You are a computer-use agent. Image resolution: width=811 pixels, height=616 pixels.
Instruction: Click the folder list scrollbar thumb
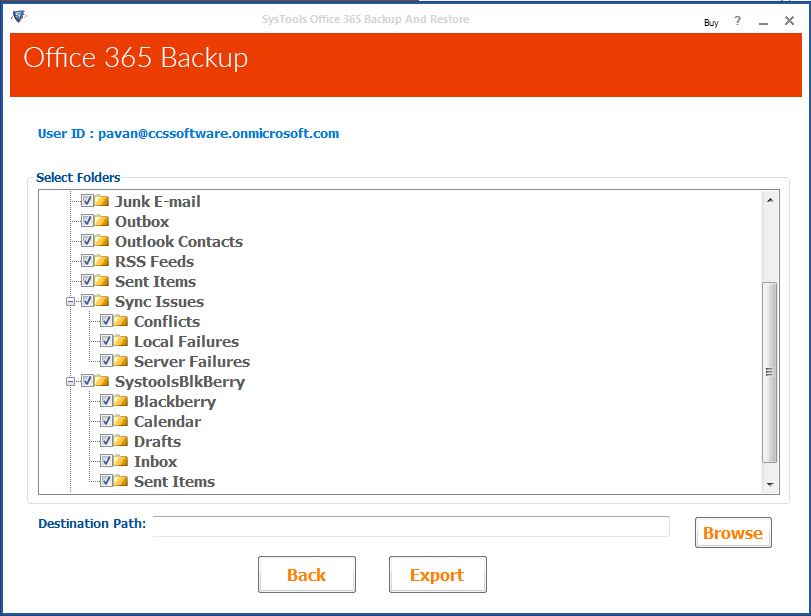(770, 372)
